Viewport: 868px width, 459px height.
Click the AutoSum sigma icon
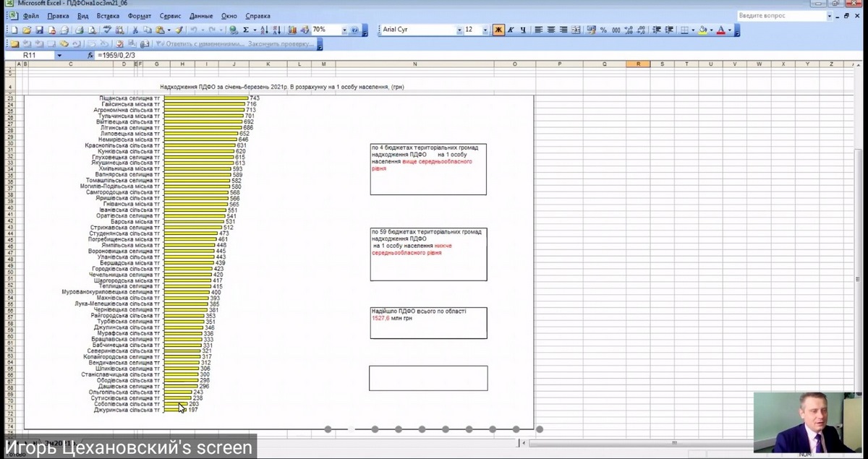[x=246, y=30]
